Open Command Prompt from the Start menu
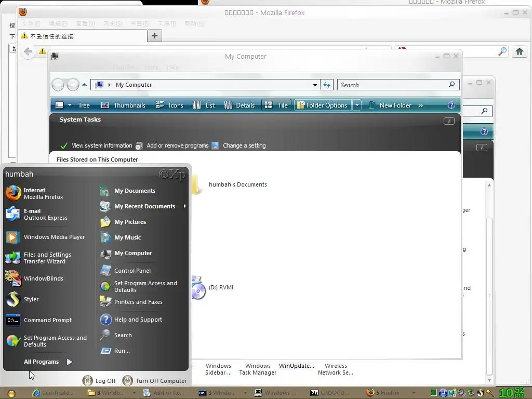The width and height of the screenshot is (532, 399). point(39,320)
